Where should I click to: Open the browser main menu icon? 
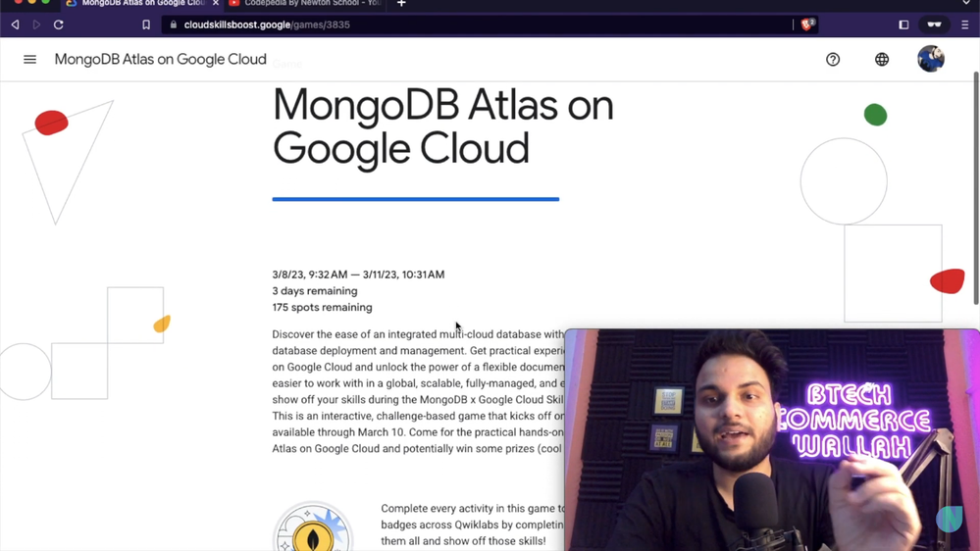click(x=965, y=25)
